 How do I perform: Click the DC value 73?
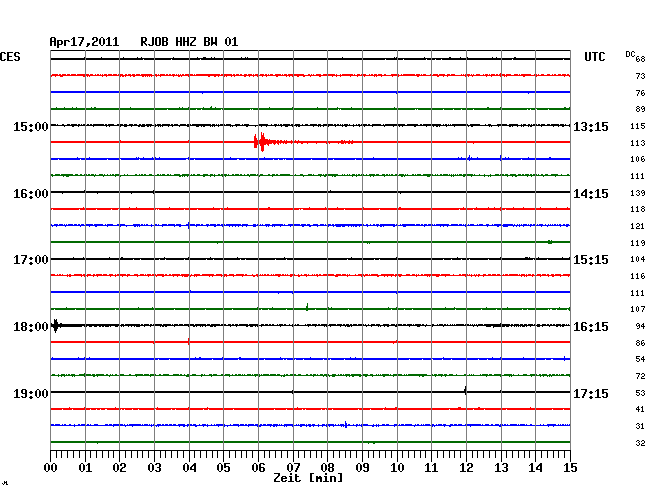tap(640, 76)
